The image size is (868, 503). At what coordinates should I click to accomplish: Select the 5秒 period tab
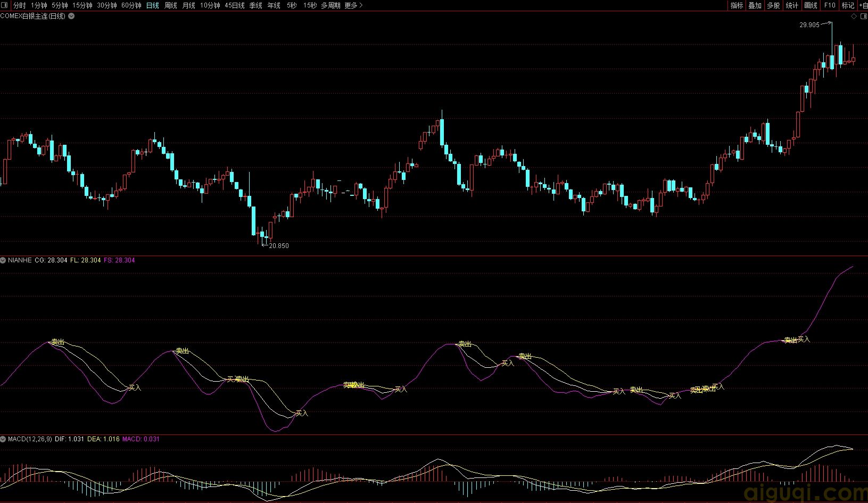[292, 5]
